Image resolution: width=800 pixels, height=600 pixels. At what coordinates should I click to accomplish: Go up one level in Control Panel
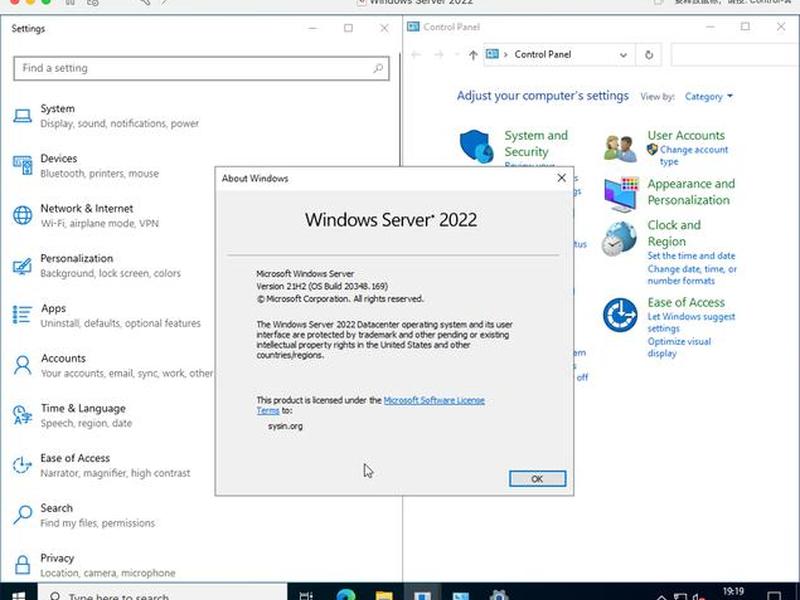(473, 55)
